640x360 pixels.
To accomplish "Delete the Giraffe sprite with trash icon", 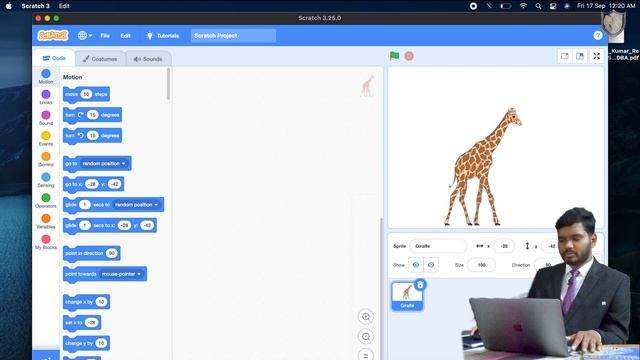I will pos(420,284).
